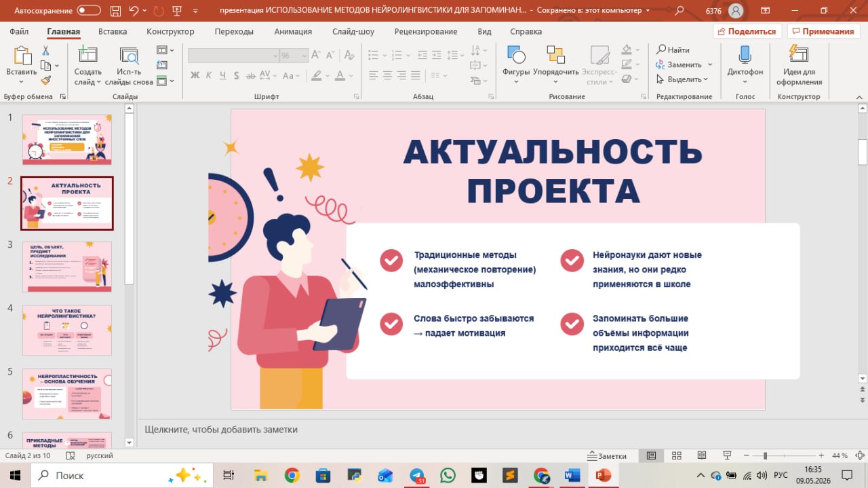Switch to Slide Sorter view
This screenshot has height=488, width=868.
(676, 455)
